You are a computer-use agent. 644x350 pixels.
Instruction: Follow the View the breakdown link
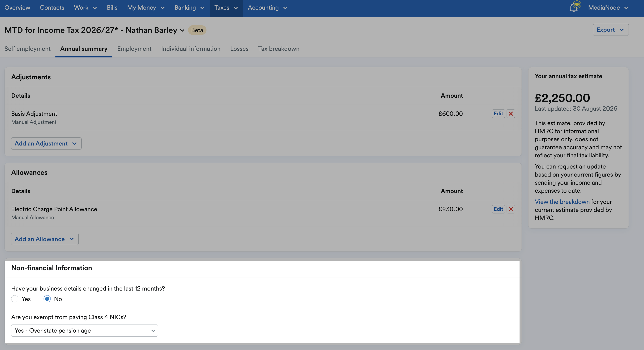coord(562,202)
